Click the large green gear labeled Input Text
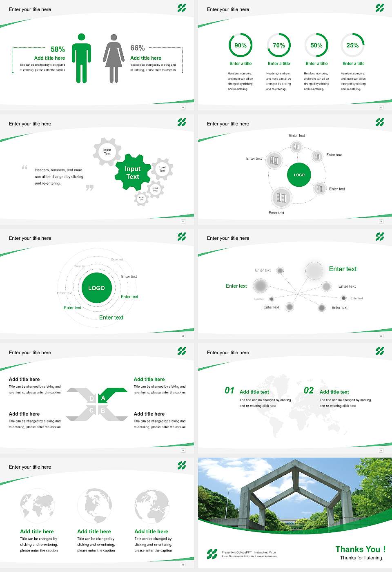 pyautogui.click(x=132, y=172)
